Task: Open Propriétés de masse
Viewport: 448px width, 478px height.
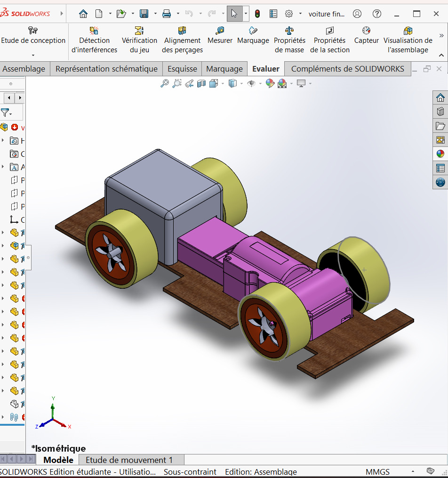Action: tap(289, 40)
